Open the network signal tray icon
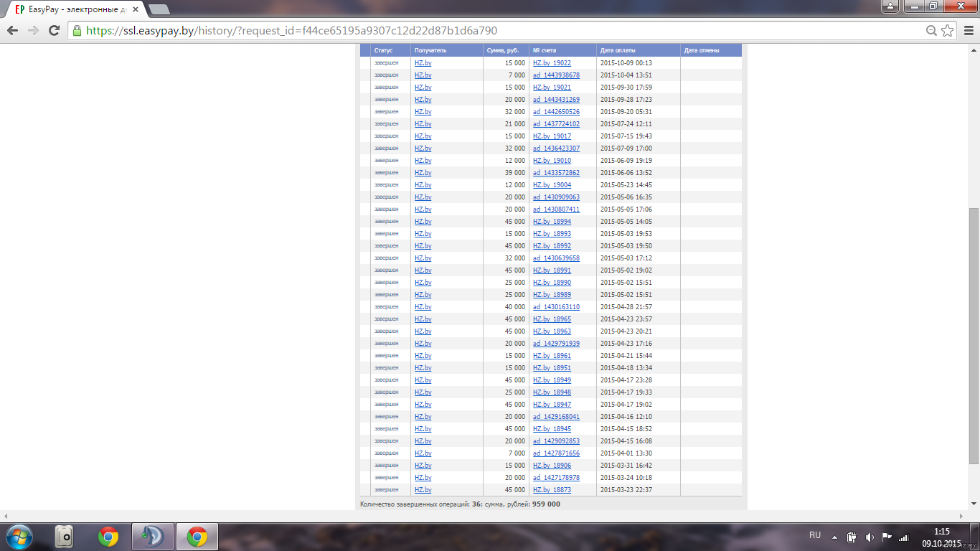The height and width of the screenshot is (551, 980). point(904,537)
